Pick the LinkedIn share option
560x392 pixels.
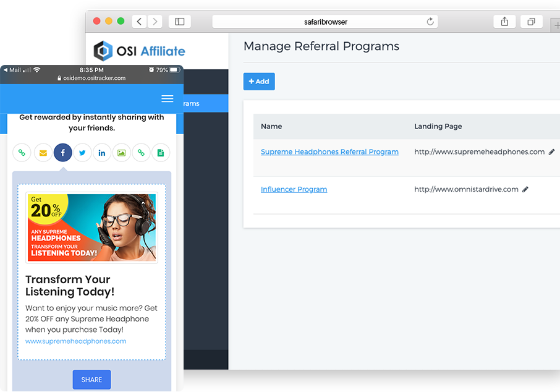102,153
